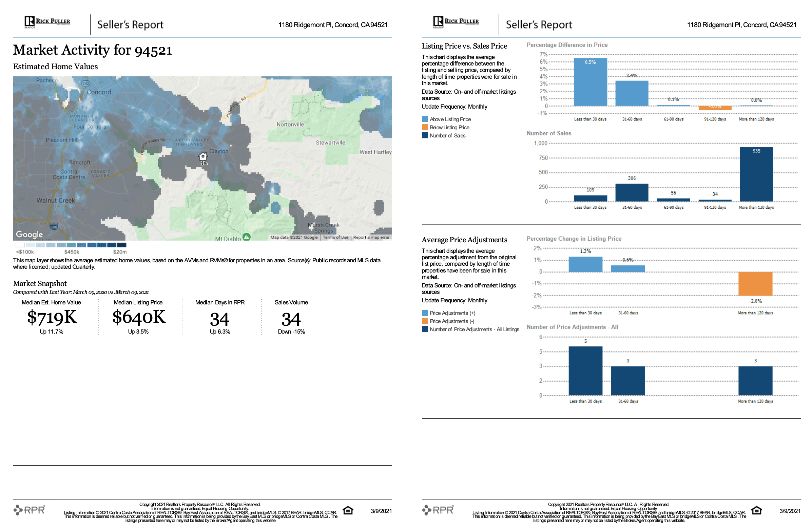
Task: Click the 935 sales bar
Action: pos(756,176)
